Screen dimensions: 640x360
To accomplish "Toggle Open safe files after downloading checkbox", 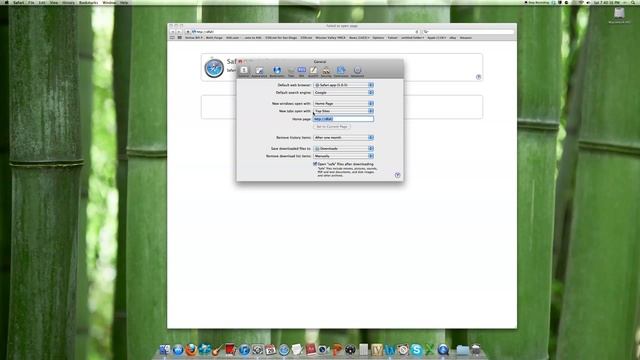I will pyautogui.click(x=315, y=164).
